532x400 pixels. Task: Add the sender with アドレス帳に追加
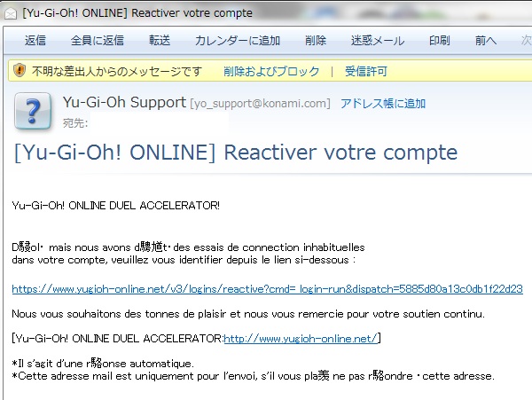383,103
